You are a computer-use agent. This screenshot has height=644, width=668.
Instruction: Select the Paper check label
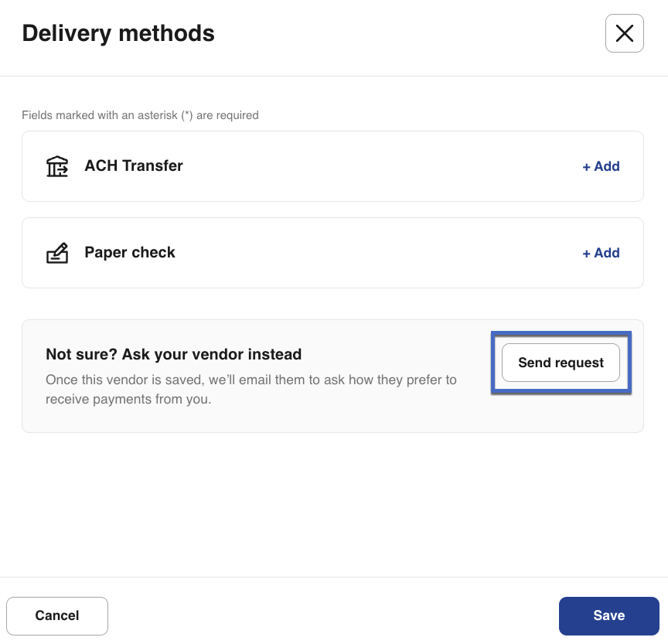[130, 252]
